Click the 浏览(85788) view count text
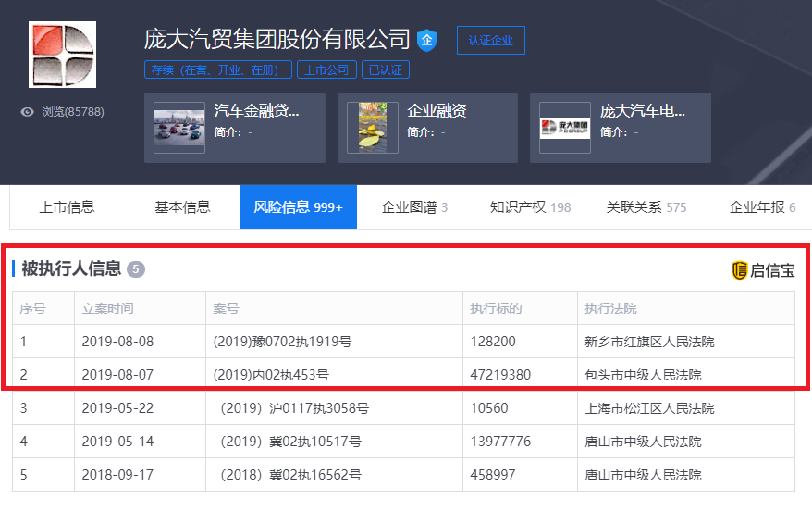This screenshot has height=511, width=812. point(73,112)
